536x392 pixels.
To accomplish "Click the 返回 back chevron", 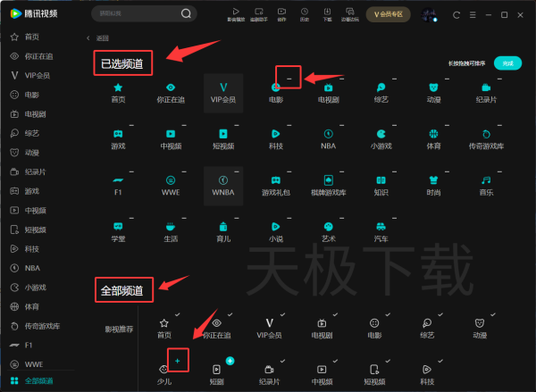I will (88, 38).
